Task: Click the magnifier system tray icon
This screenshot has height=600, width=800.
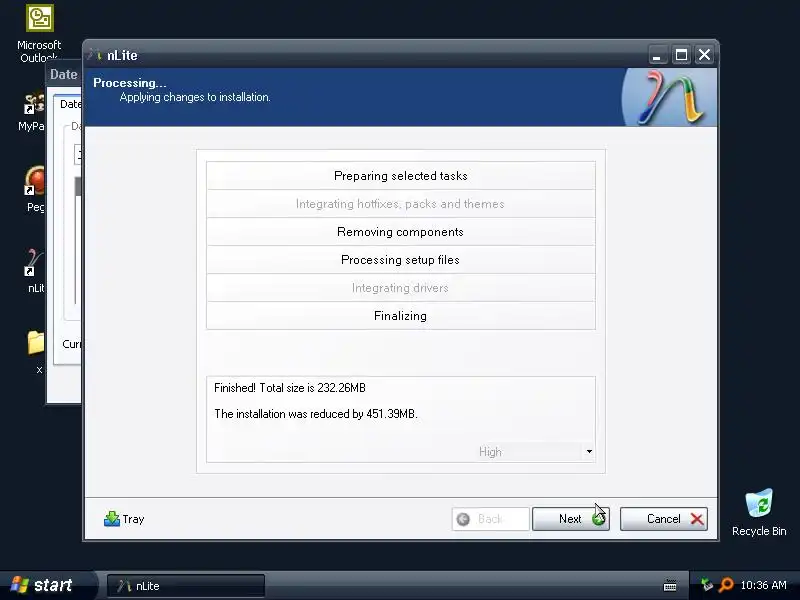Action: [x=726, y=585]
